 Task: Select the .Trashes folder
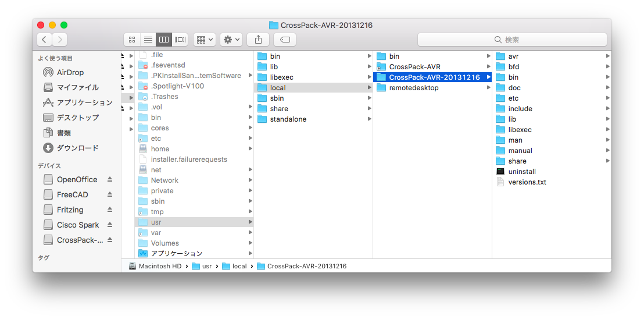194,97
